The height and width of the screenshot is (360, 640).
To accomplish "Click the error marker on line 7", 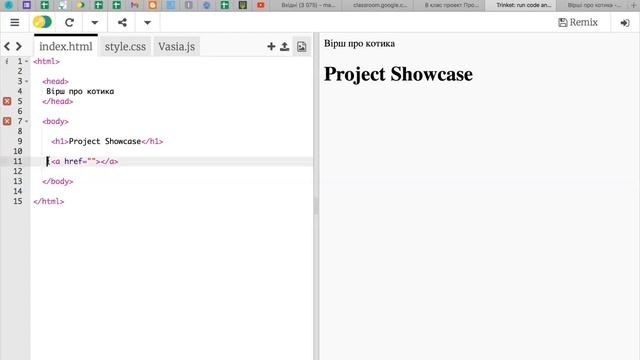I will (x=7, y=121).
